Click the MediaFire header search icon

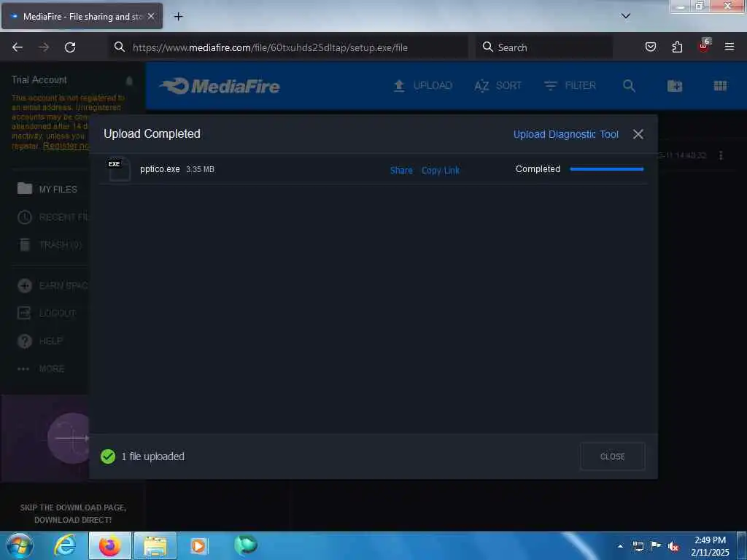pos(629,86)
